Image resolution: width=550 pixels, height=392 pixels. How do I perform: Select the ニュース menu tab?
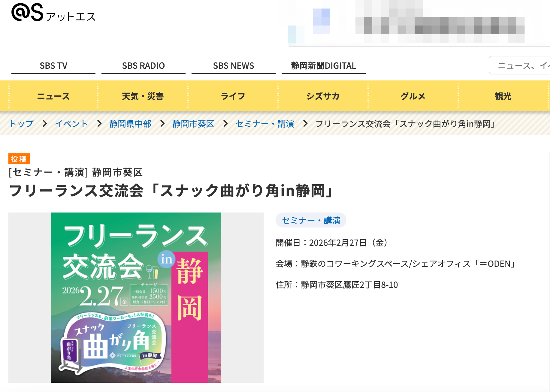pyautogui.click(x=53, y=96)
